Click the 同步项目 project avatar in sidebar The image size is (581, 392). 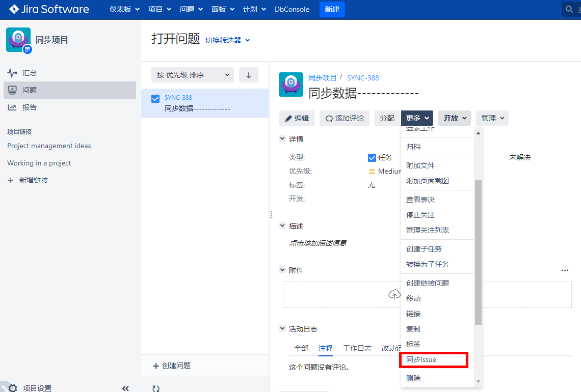coord(18,40)
